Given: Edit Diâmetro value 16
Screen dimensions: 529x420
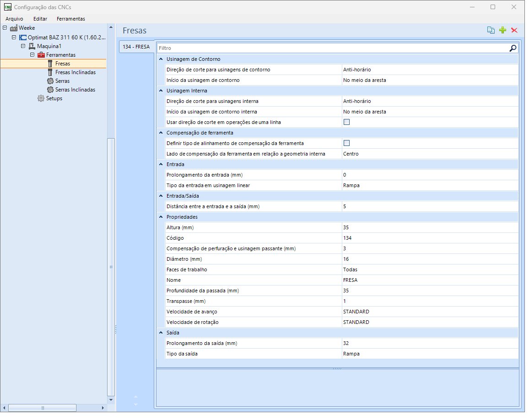Looking at the screenshot, I should point(430,259).
